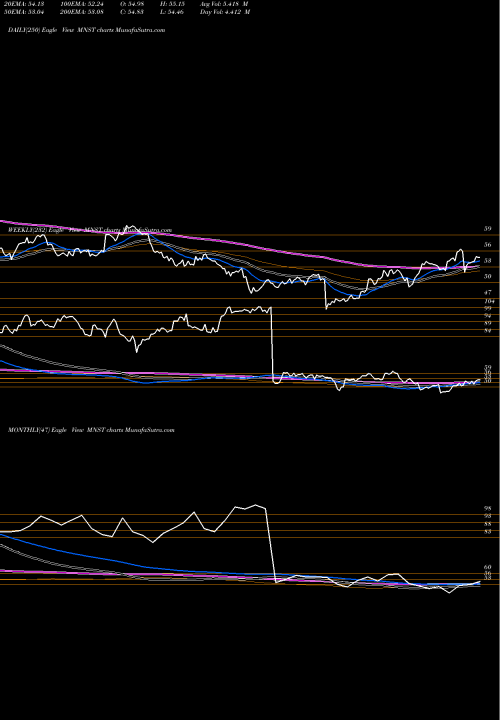This screenshot has height=720, width=500.
Task: Select the Avg Vol: 5.418 M figure
Action: [225, 4]
